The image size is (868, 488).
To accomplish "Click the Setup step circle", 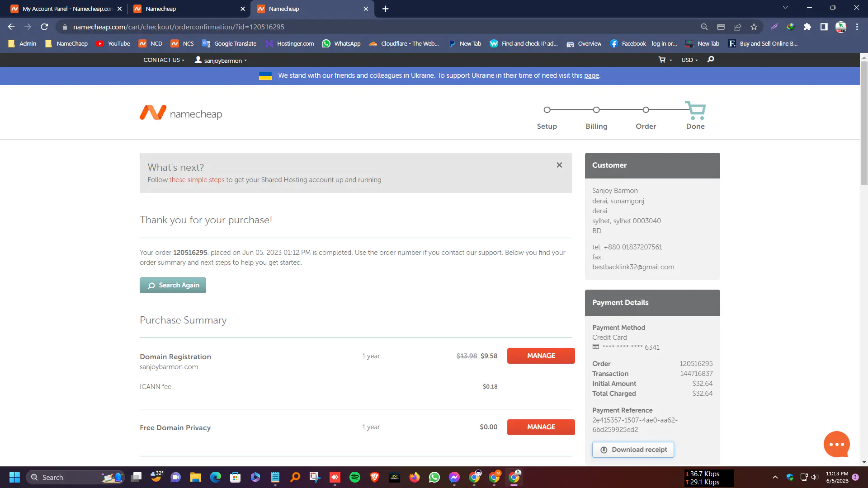I will (x=547, y=110).
